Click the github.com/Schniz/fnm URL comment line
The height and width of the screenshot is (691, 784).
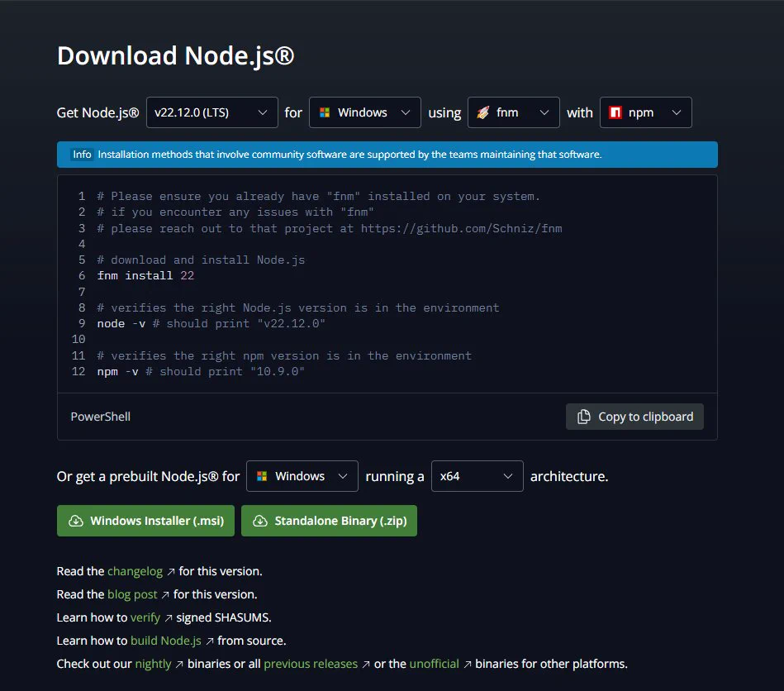coord(330,229)
